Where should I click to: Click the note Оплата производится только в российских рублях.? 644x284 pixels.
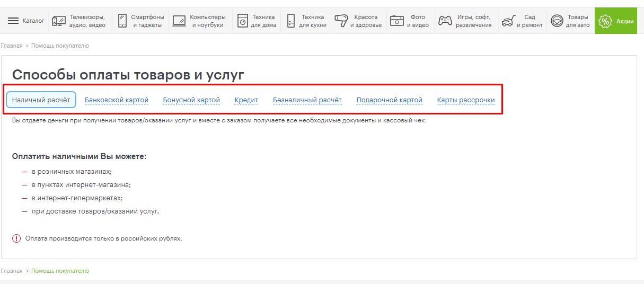coord(104,238)
